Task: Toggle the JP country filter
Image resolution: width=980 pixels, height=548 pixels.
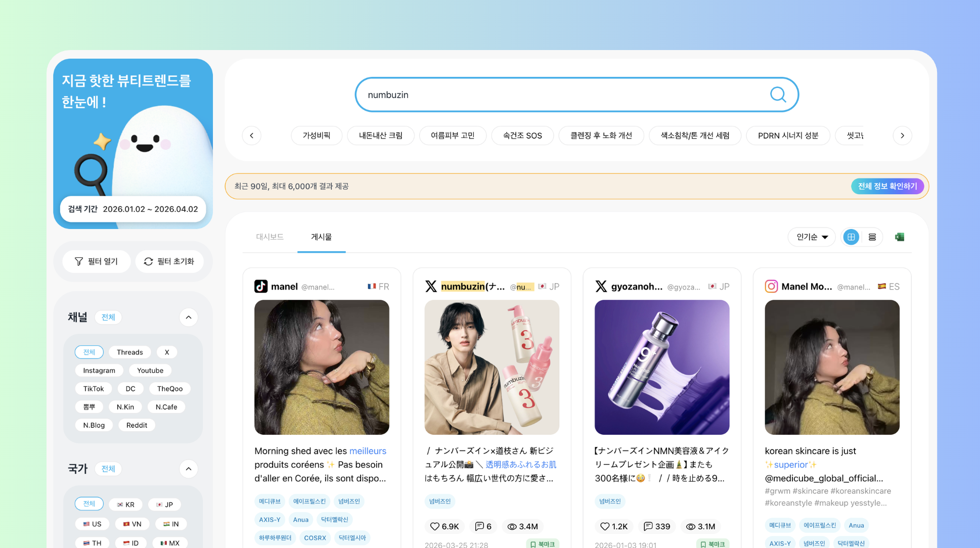Action: pos(164,505)
